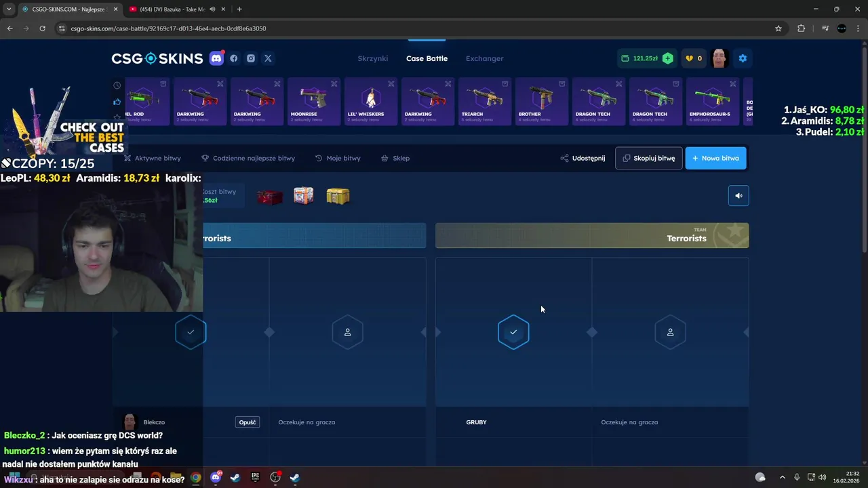Click Bleckzo's ready checkmark hexagon
The image size is (868, 488).
point(191,332)
